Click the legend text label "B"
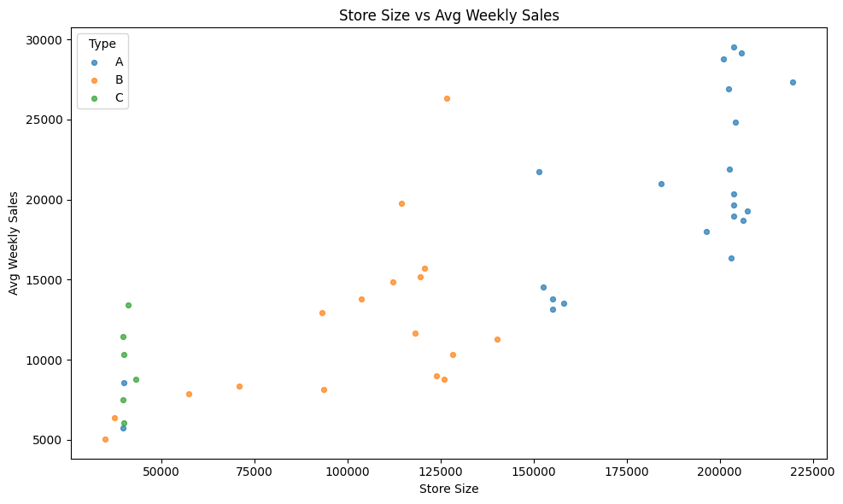Image resolution: width=843 pixels, height=504 pixels. (119, 80)
